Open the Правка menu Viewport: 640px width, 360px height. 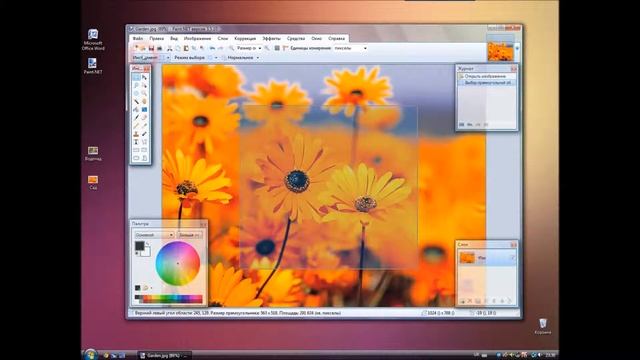[x=156, y=38]
